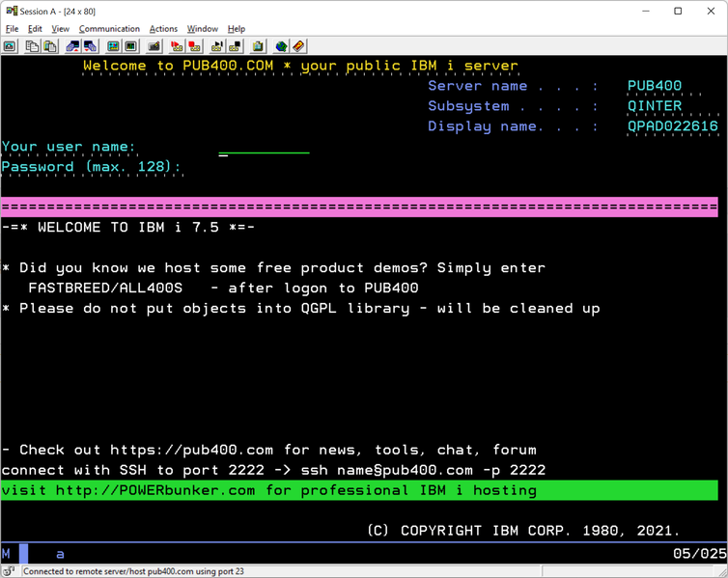Click the Receive File from Host icon
Screen dimensions: 728x578
pyautogui.click(x=90, y=46)
